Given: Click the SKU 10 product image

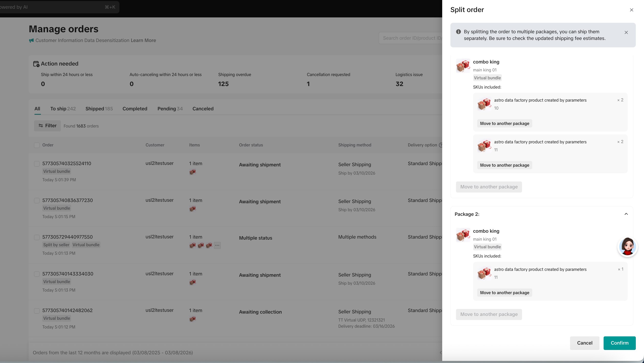Looking at the screenshot, I should [x=484, y=104].
